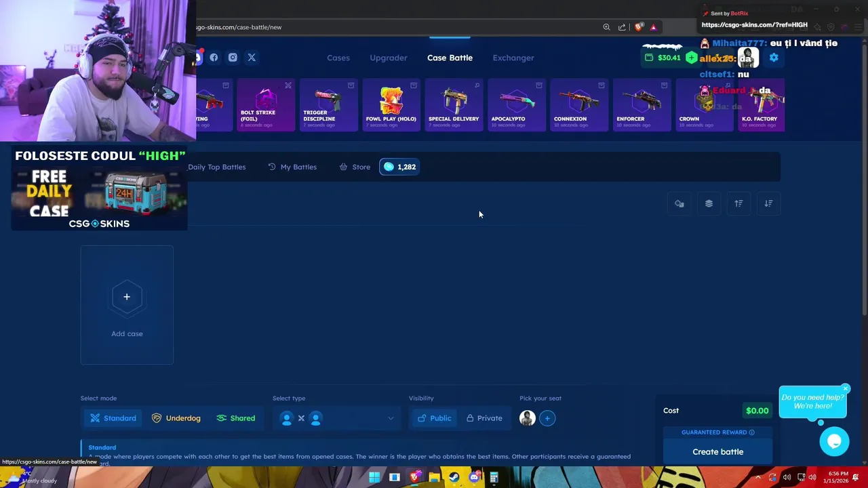The height and width of the screenshot is (488, 868).
Task: Set visibility to Public
Action: (434, 418)
